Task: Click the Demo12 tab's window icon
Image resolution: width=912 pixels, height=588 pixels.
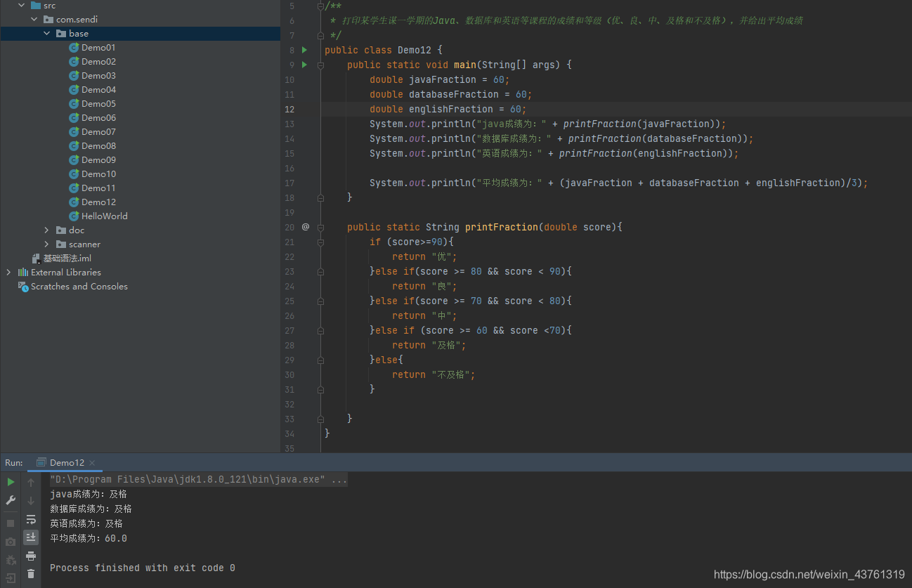Action: coord(41,462)
